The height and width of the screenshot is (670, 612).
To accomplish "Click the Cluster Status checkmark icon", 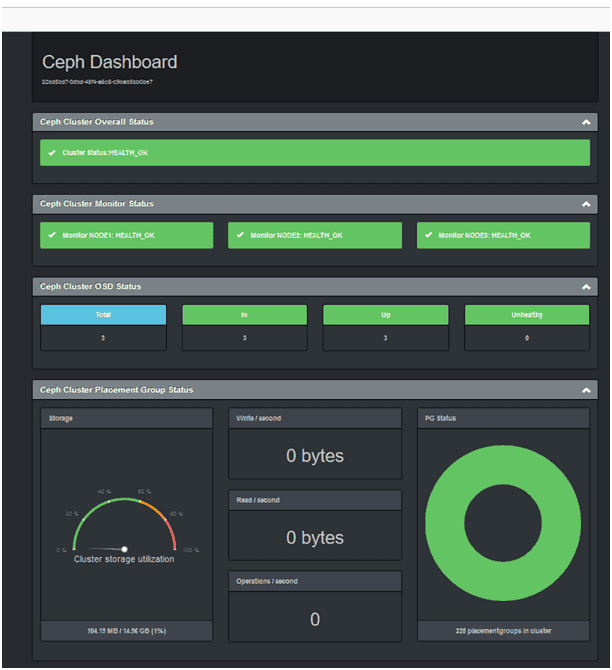I will point(52,153).
